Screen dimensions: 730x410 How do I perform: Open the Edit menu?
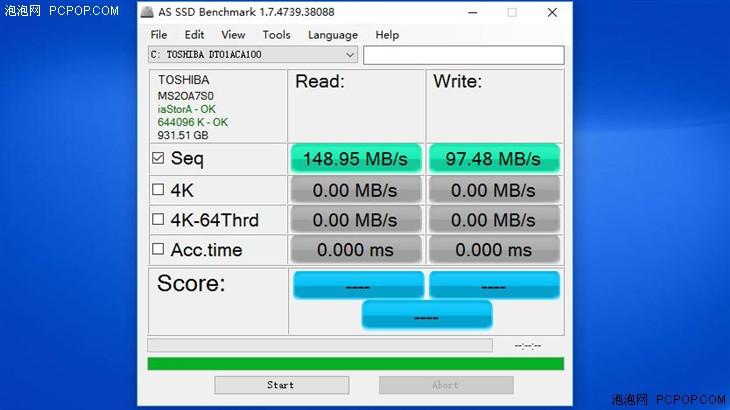point(194,35)
